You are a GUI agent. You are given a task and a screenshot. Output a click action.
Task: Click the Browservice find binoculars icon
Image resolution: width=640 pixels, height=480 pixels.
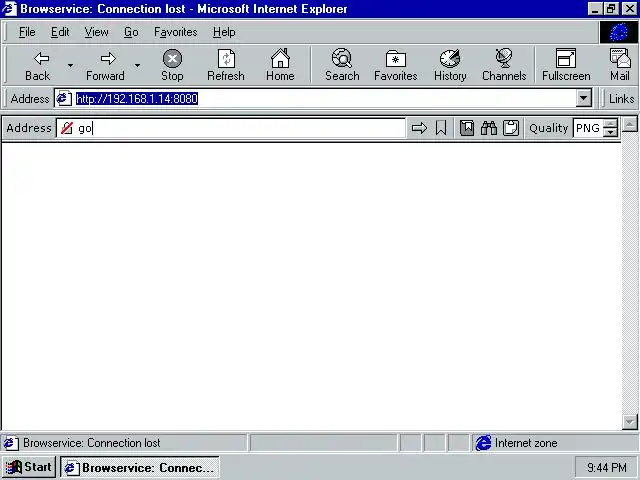489,128
